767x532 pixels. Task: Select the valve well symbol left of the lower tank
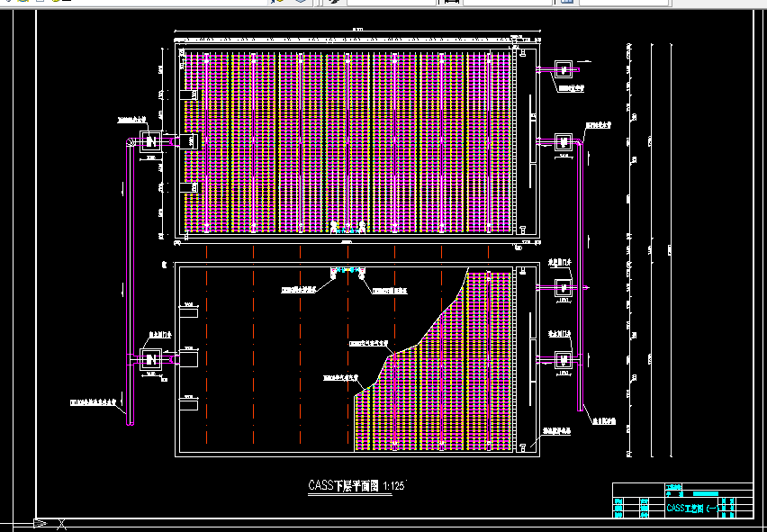click(x=151, y=360)
